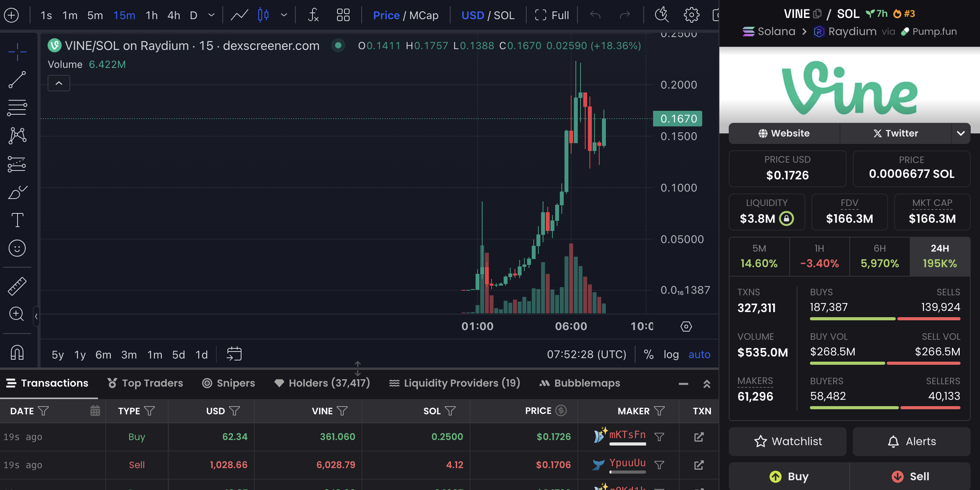Toggle log scale mode
This screenshot has height=490, width=980.
click(x=671, y=354)
